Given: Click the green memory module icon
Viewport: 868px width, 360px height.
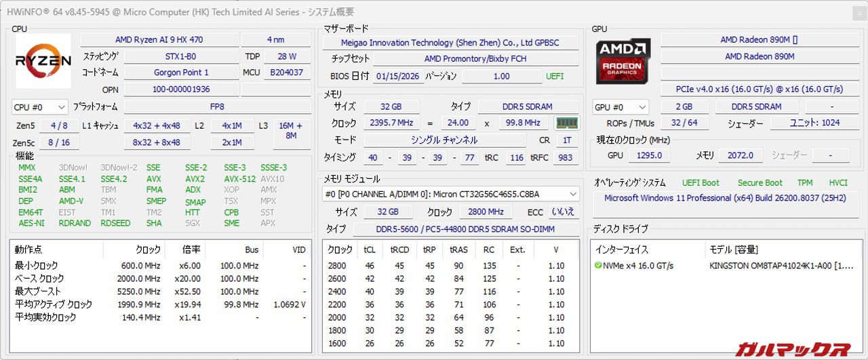Looking at the screenshot, I should [566, 123].
